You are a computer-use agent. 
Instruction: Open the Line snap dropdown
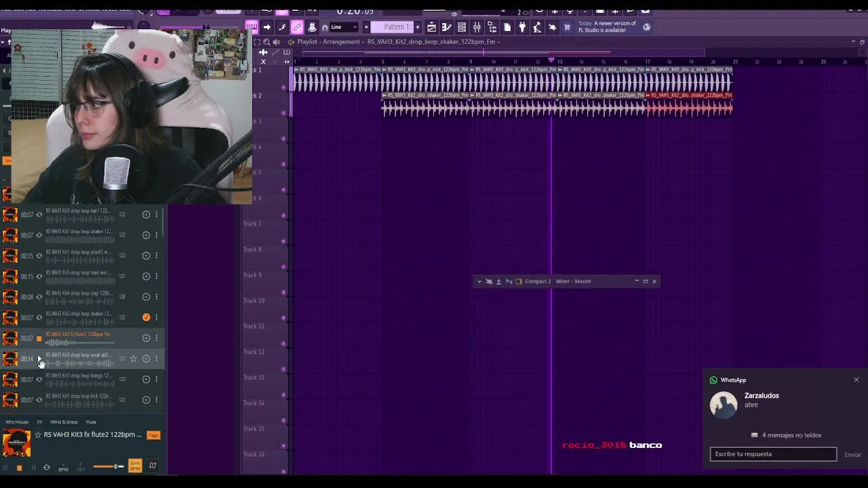[x=344, y=27]
